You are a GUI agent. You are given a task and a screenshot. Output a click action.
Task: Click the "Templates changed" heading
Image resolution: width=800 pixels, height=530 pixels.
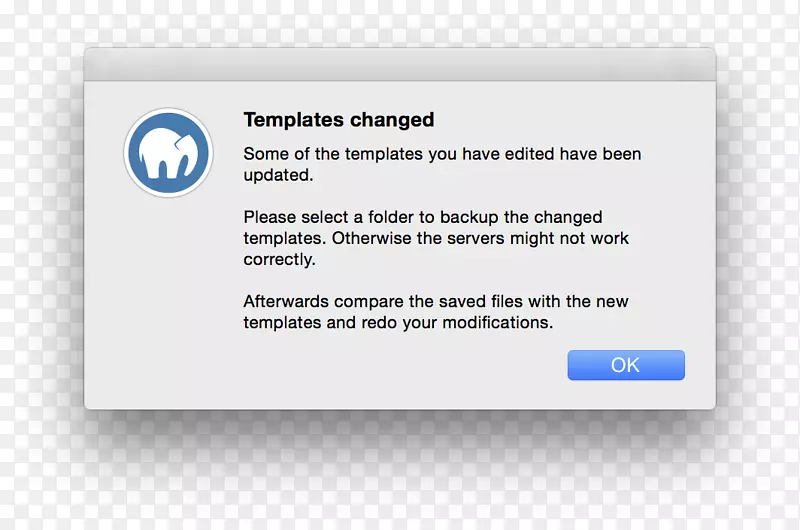point(338,120)
